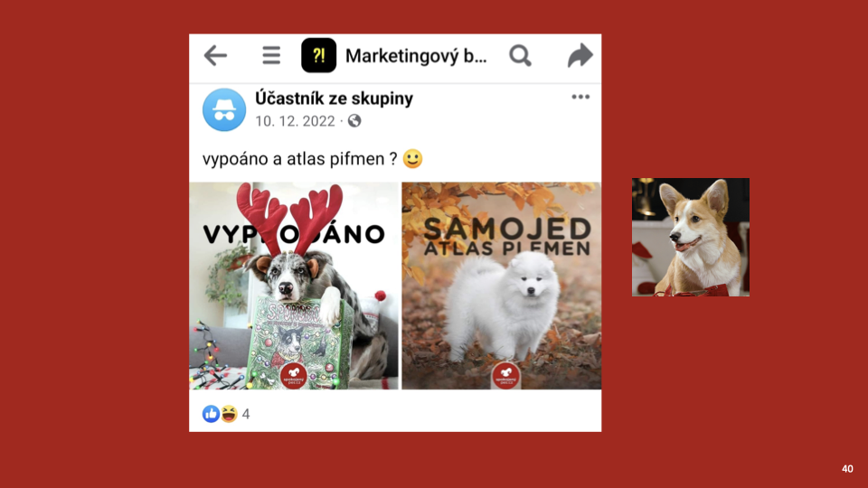Viewport: 868px width, 488px height.
Task: Click the blue thumbs-up like reaction
Action: coord(211,414)
